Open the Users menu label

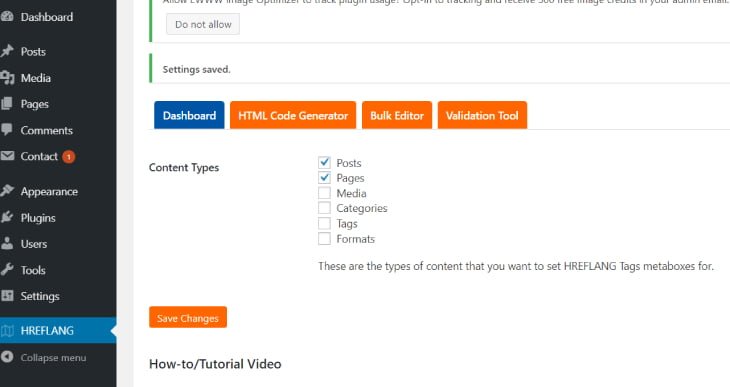[34, 244]
